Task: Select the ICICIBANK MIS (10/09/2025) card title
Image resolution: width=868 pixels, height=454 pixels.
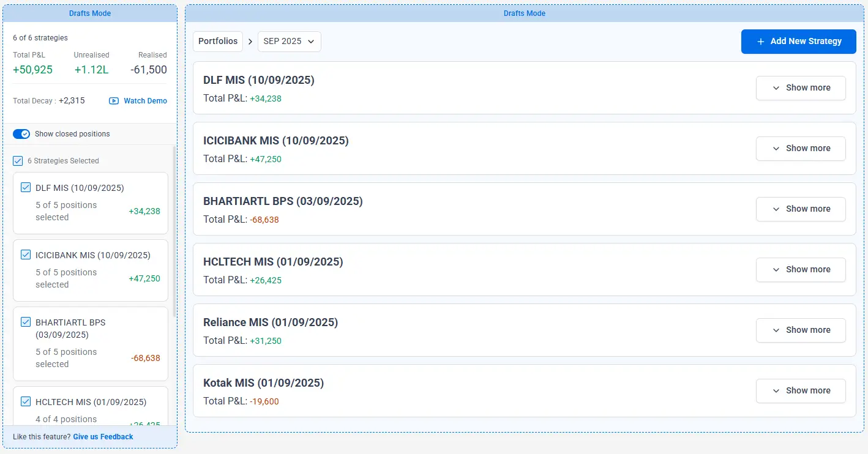Action: point(276,141)
